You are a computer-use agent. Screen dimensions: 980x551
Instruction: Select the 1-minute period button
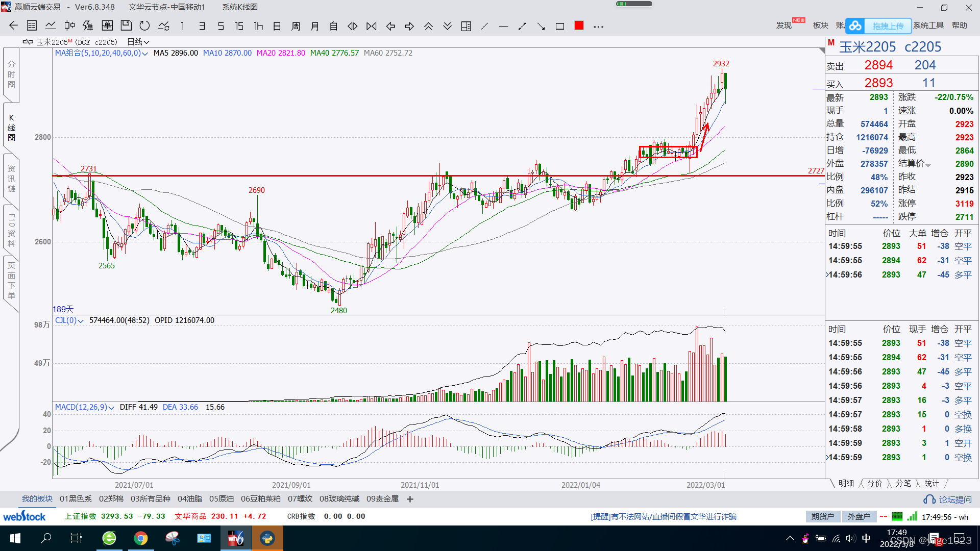tap(183, 26)
